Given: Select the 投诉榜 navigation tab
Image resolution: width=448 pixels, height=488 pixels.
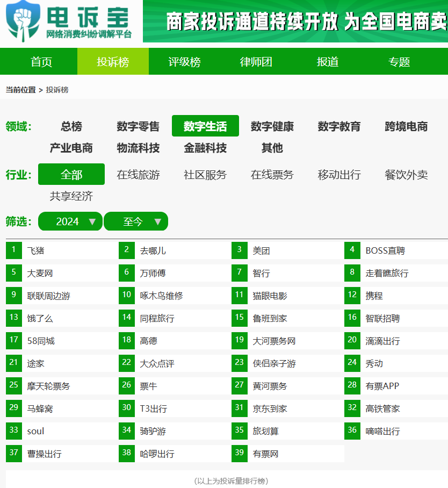Looking at the screenshot, I should (x=113, y=62).
